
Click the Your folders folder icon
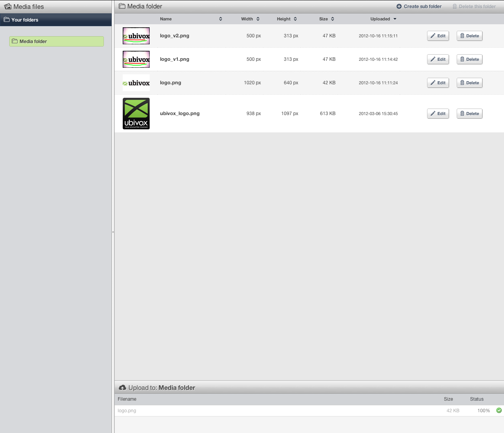click(7, 20)
